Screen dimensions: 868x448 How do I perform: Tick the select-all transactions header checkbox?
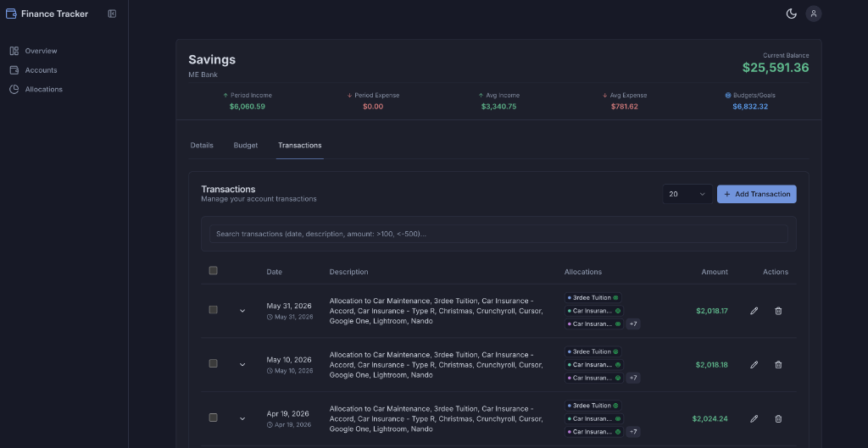(213, 270)
